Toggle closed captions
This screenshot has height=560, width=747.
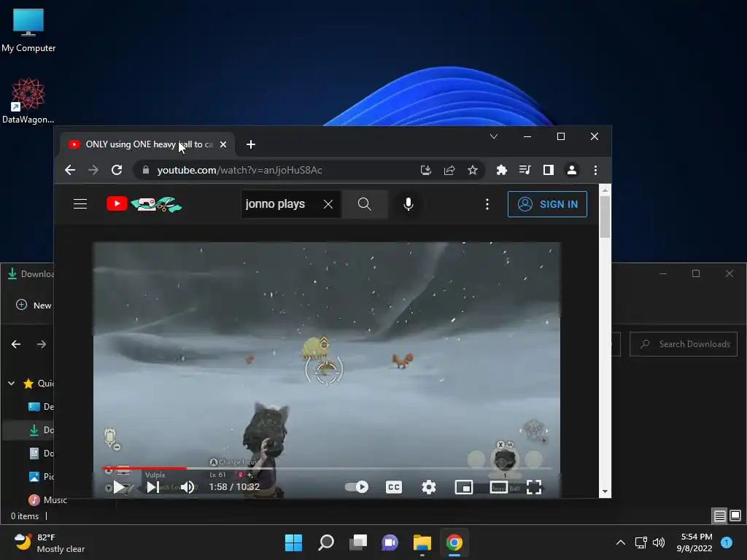[x=393, y=486]
